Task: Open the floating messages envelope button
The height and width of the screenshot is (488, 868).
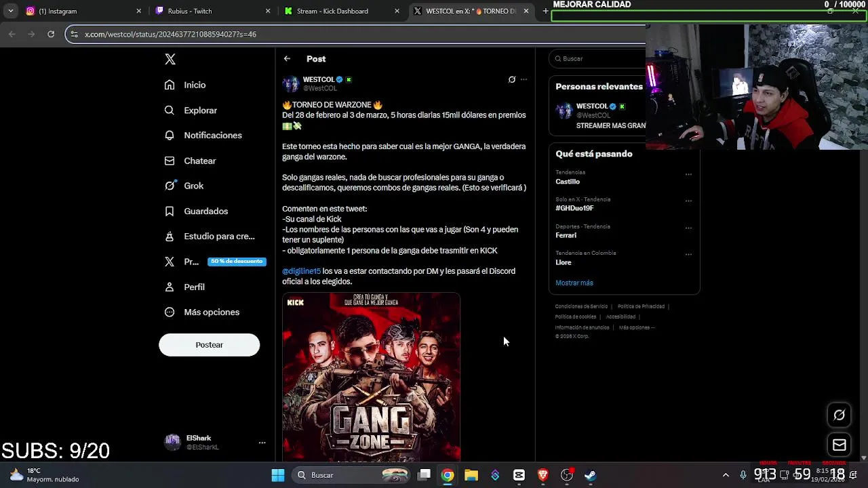Action: (840, 445)
